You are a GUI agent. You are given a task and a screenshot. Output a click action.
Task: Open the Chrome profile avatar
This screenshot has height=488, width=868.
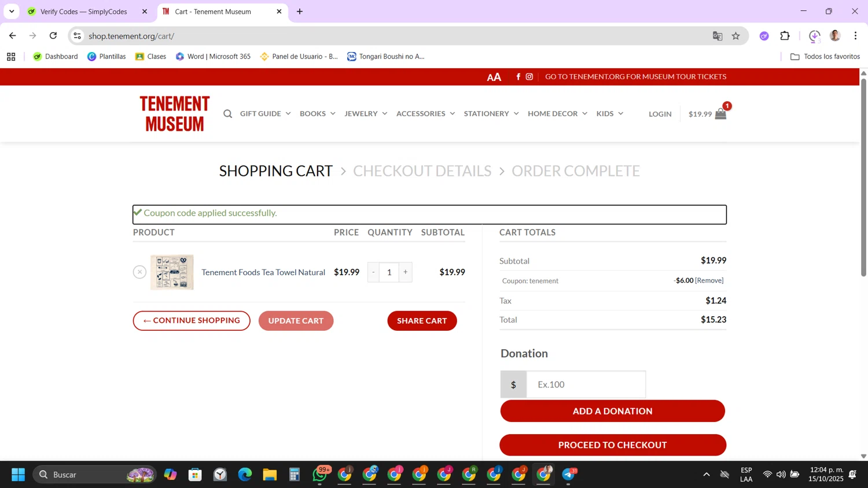pyautogui.click(x=834, y=36)
